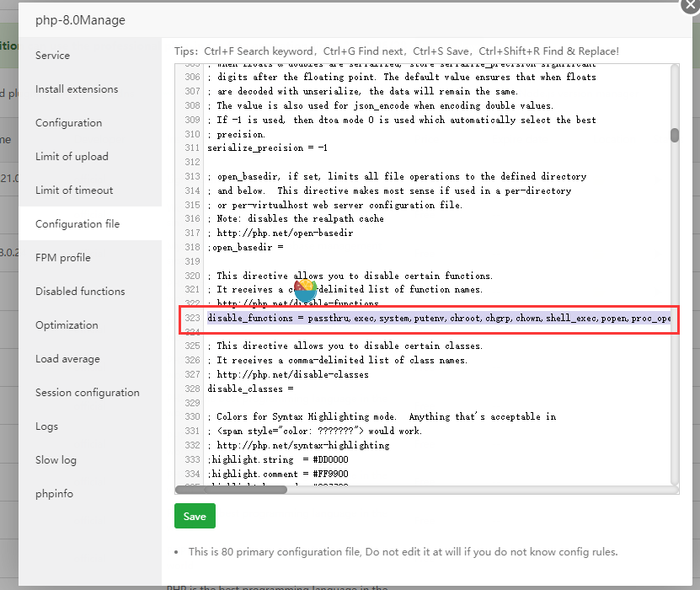The width and height of the screenshot is (700, 590).
Task: Click the green Save button
Action: [195, 516]
